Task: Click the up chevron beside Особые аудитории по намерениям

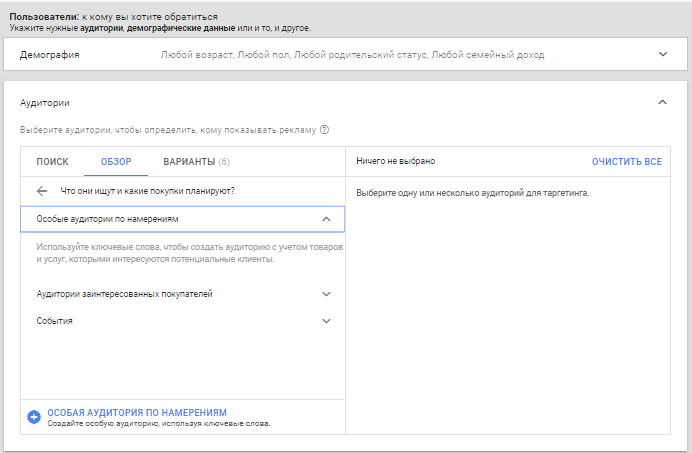Action: click(x=326, y=218)
